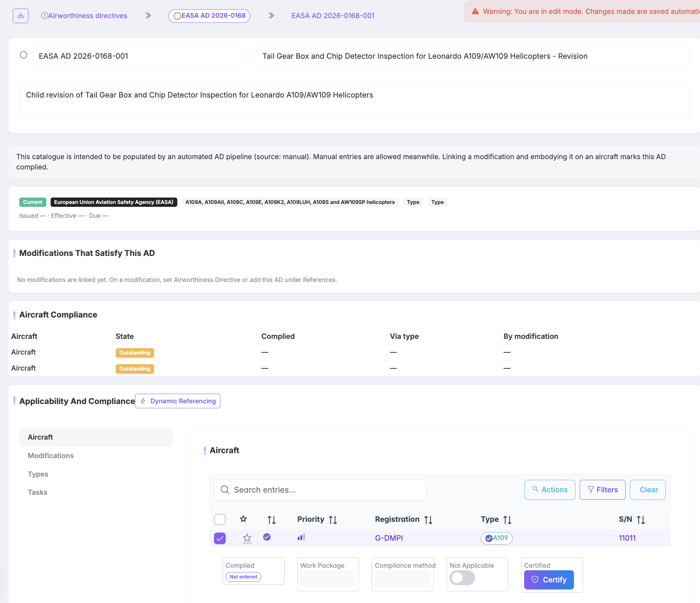This screenshot has height=603, width=700.
Task: Click the Work Package field
Action: [x=328, y=580]
